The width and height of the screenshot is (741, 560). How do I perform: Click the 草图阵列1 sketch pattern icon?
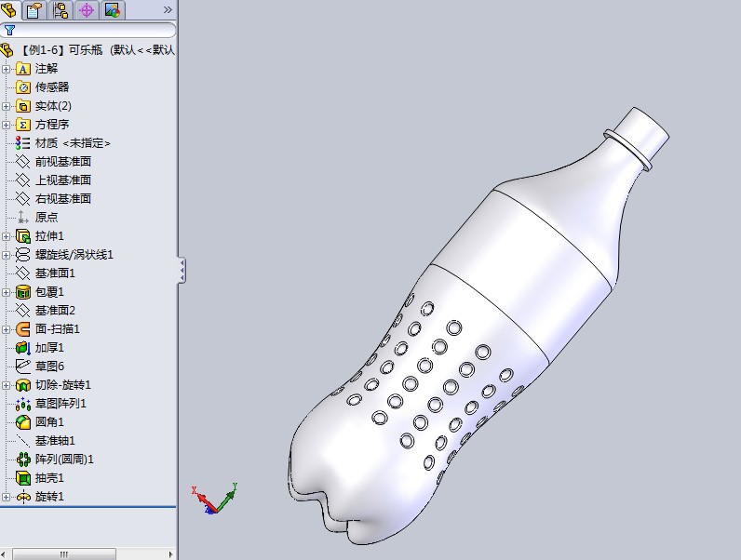22,404
